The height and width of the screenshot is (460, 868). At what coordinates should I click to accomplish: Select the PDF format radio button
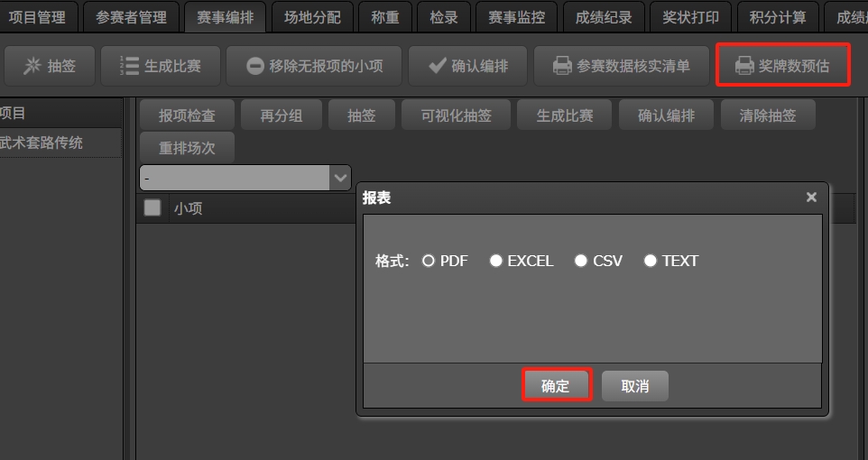(x=429, y=261)
